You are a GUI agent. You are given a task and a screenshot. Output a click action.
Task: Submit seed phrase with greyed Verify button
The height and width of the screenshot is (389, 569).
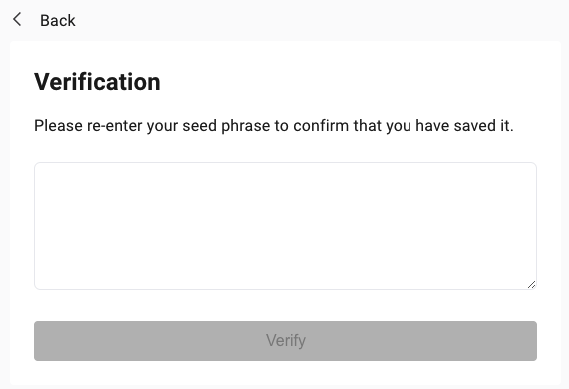(285, 341)
